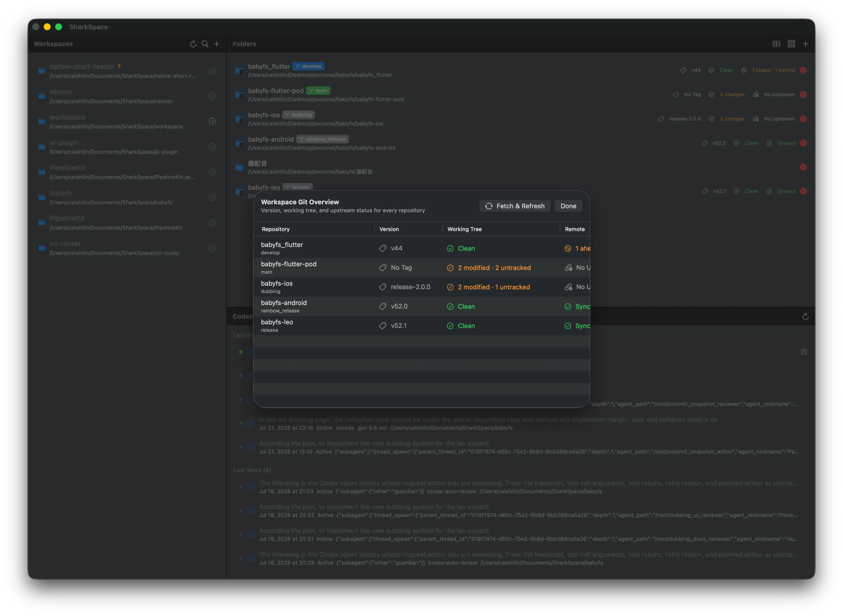Image resolution: width=843 pixels, height=616 pixels.
Task: Sort by Working Tree column header
Action: (501, 229)
